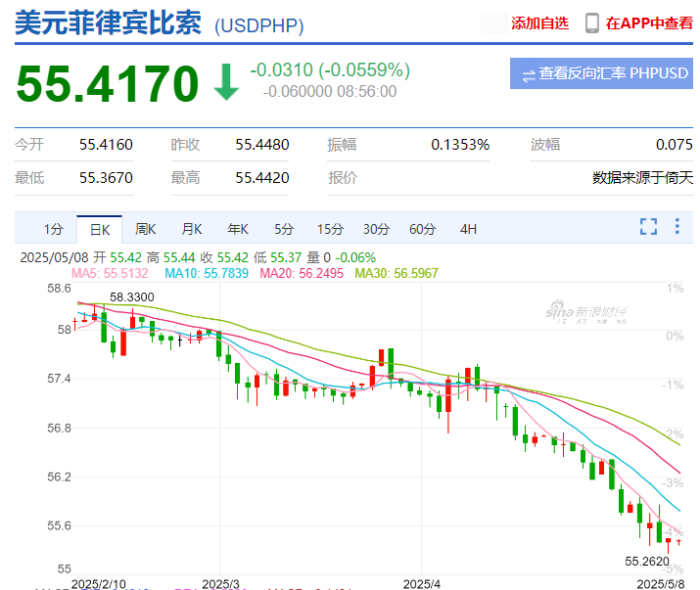Click the 2025/05/08 date in chart header
This screenshot has width=700, height=590.
tap(54, 257)
